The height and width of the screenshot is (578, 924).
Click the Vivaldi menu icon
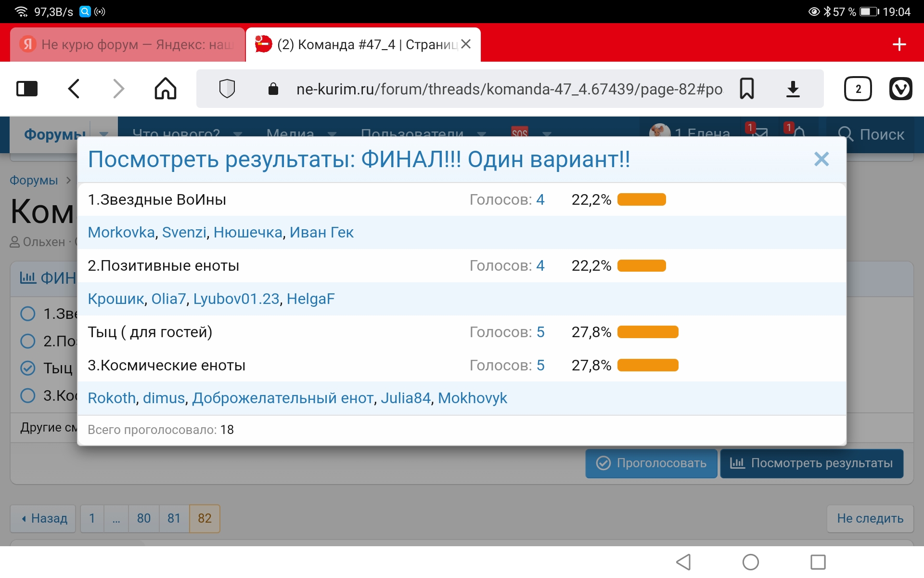point(900,89)
